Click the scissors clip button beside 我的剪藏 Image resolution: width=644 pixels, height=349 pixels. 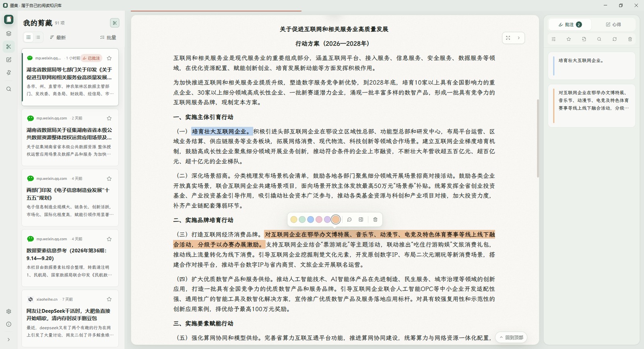pyautogui.click(x=115, y=23)
